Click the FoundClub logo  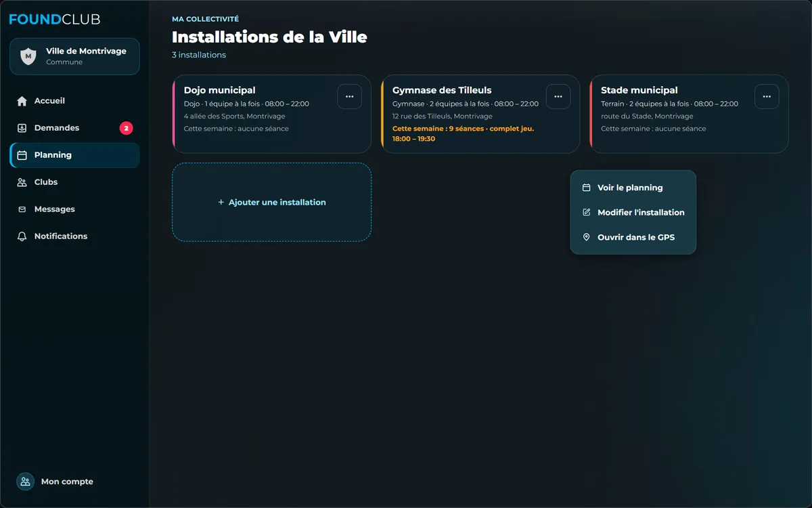(x=55, y=19)
